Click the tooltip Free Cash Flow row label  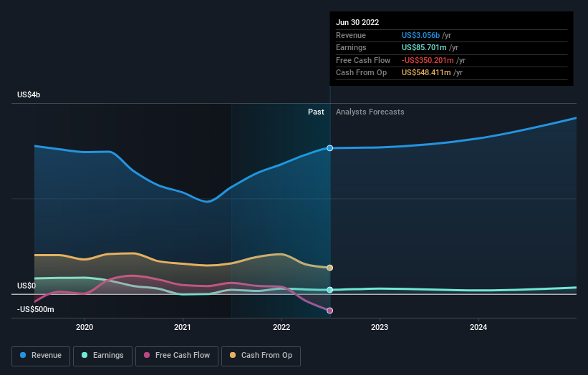click(x=363, y=60)
